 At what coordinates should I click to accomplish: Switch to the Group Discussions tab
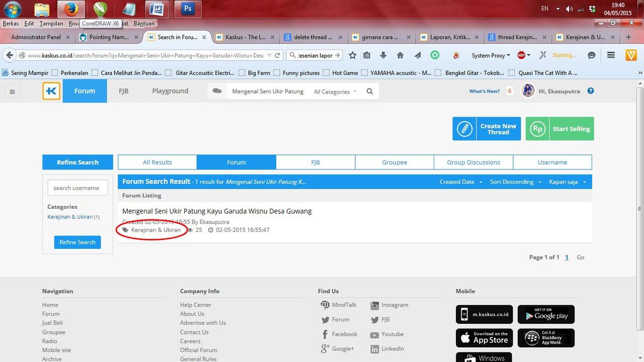point(473,162)
